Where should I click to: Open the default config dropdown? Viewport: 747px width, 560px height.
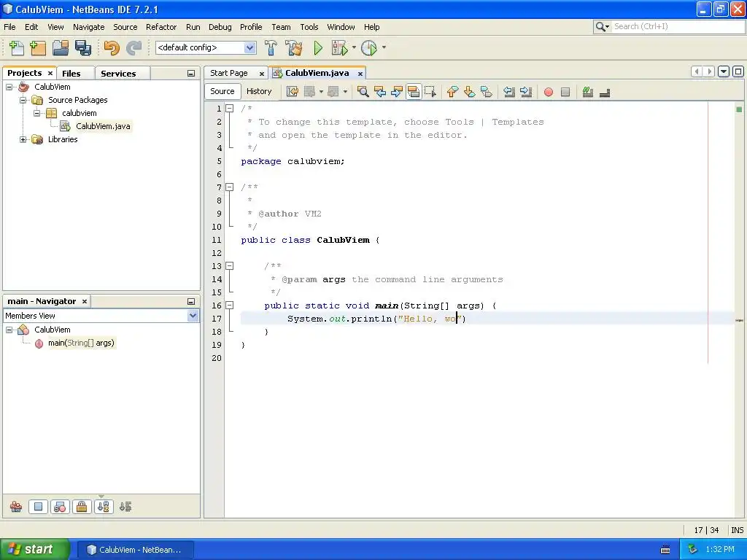pyautogui.click(x=249, y=47)
